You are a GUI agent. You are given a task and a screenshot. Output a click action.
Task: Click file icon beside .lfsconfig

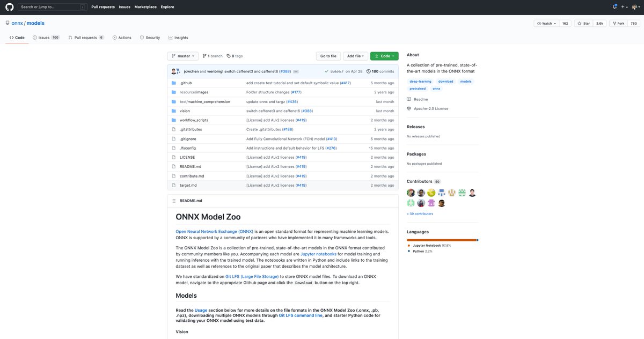click(x=174, y=148)
